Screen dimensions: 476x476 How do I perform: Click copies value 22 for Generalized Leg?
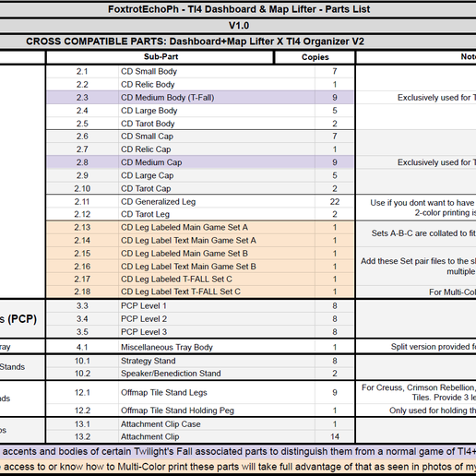335,201
